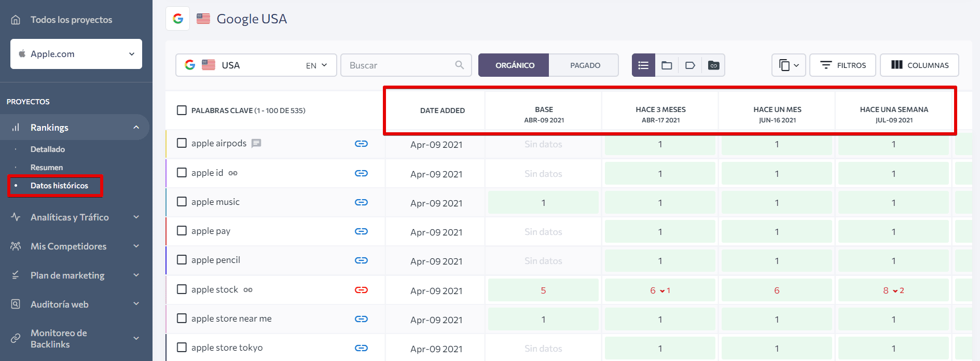Click the Hace un mes column header
This screenshot has width=980, height=361.
[777, 115]
